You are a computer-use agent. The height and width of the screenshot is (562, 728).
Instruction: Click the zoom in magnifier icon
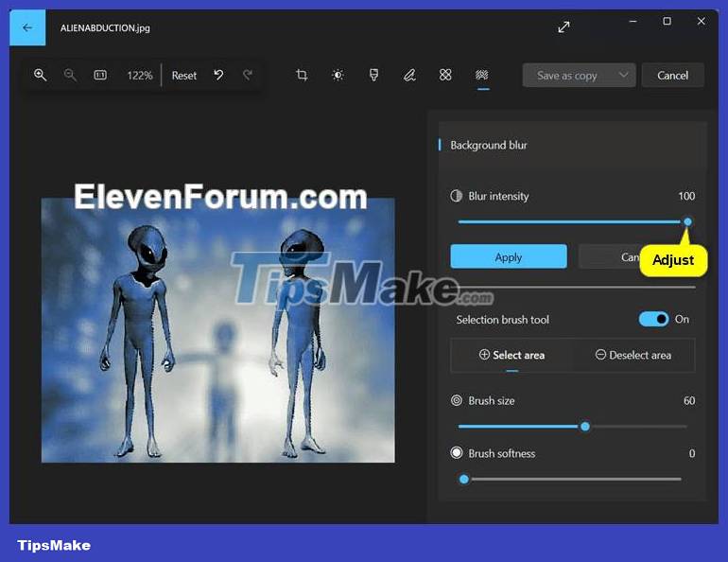(x=40, y=75)
